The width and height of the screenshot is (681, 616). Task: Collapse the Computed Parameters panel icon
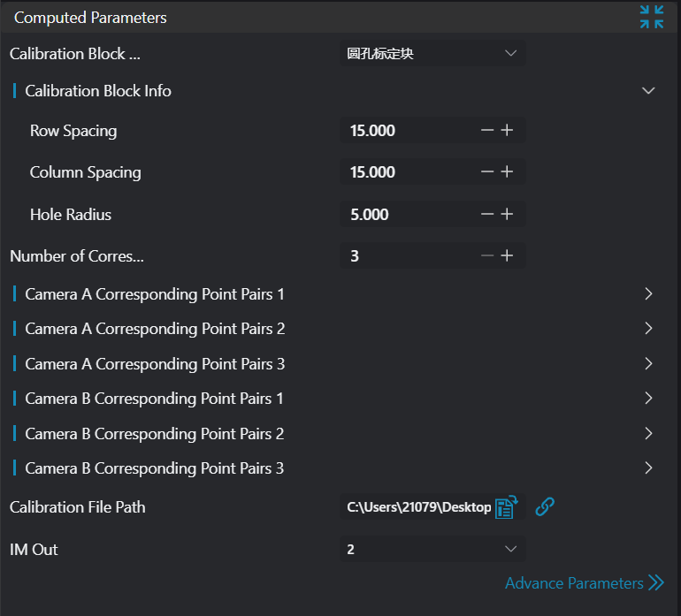coord(652,17)
